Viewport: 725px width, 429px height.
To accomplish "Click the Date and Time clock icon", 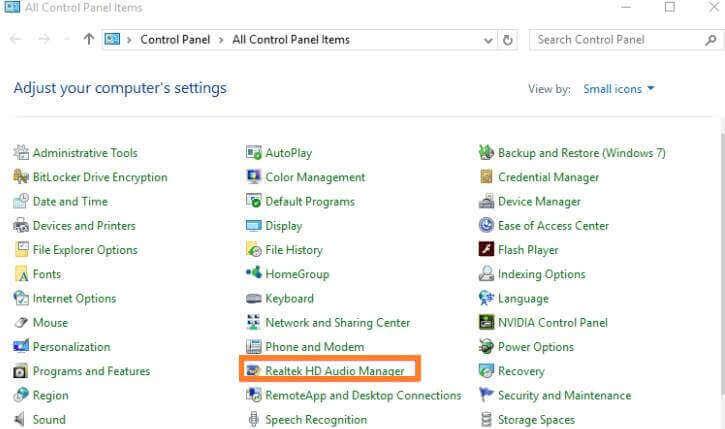I will (21, 201).
